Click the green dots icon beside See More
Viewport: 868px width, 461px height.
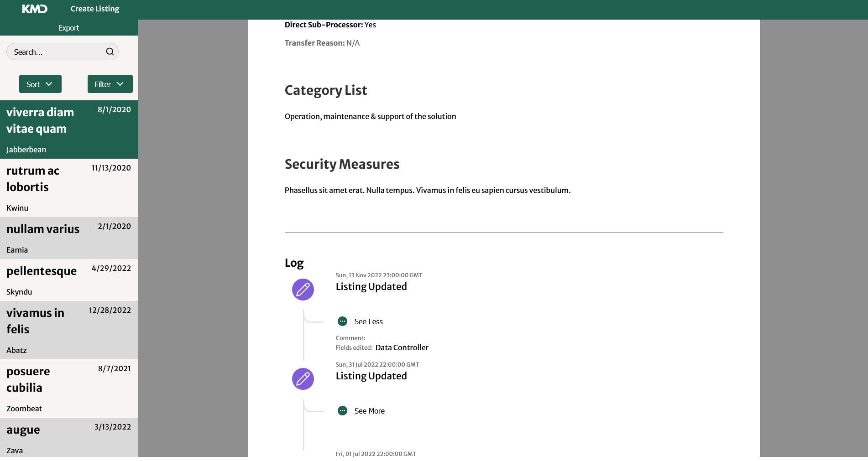(342, 411)
